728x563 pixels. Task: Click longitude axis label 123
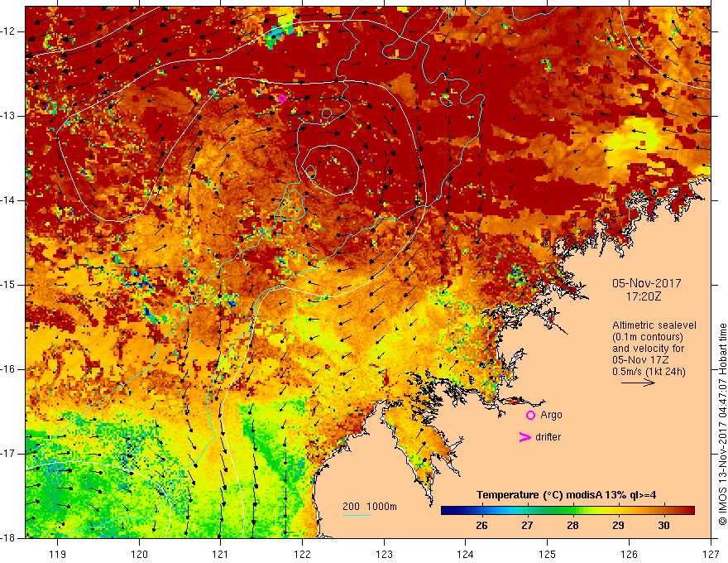click(384, 554)
